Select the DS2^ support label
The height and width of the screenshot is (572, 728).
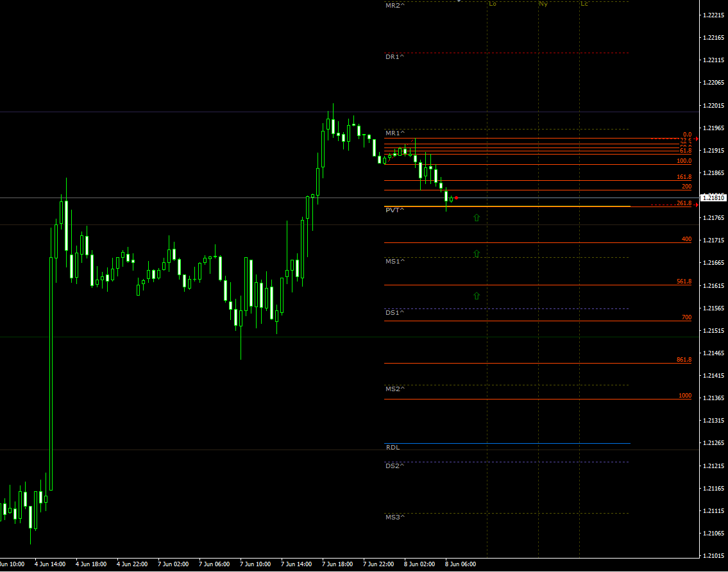(x=394, y=466)
